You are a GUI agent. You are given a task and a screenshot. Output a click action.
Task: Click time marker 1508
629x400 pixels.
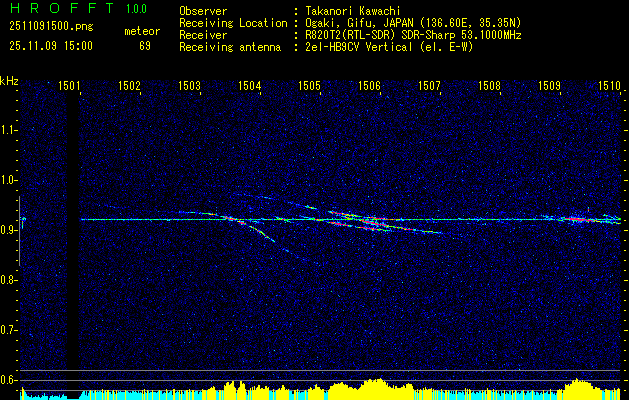tap(489, 85)
